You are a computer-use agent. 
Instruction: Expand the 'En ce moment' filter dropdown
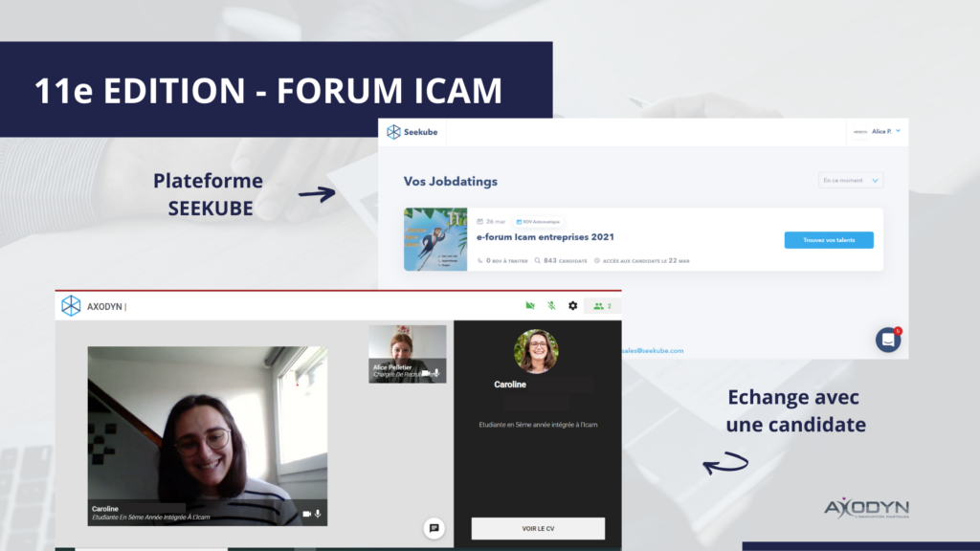pyautogui.click(x=851, y=181)
